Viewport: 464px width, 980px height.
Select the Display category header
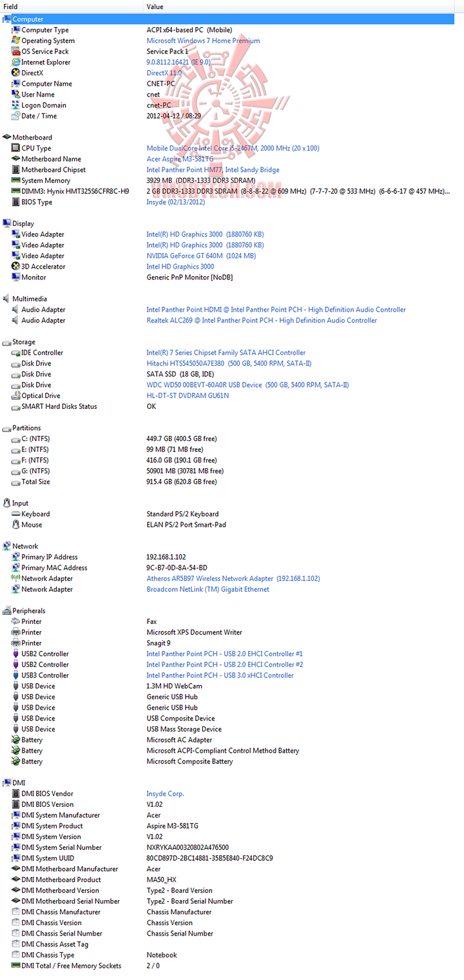pos(23,223)
